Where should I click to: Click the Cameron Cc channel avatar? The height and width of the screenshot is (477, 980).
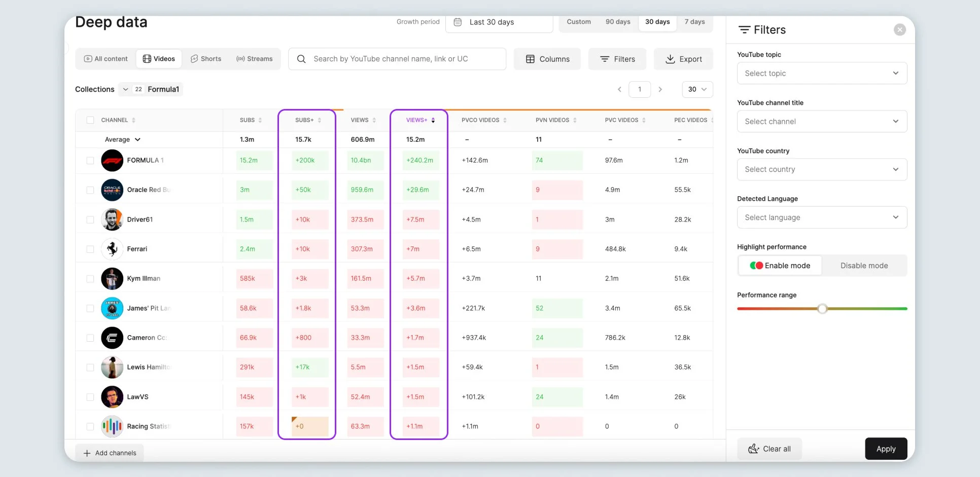point(112,338)
